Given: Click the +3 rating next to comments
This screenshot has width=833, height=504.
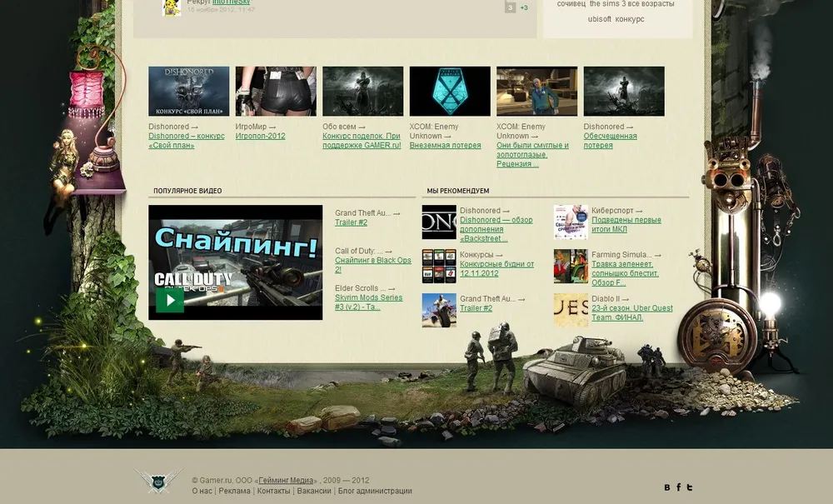Looking at the screenshot, I should 524,8.
